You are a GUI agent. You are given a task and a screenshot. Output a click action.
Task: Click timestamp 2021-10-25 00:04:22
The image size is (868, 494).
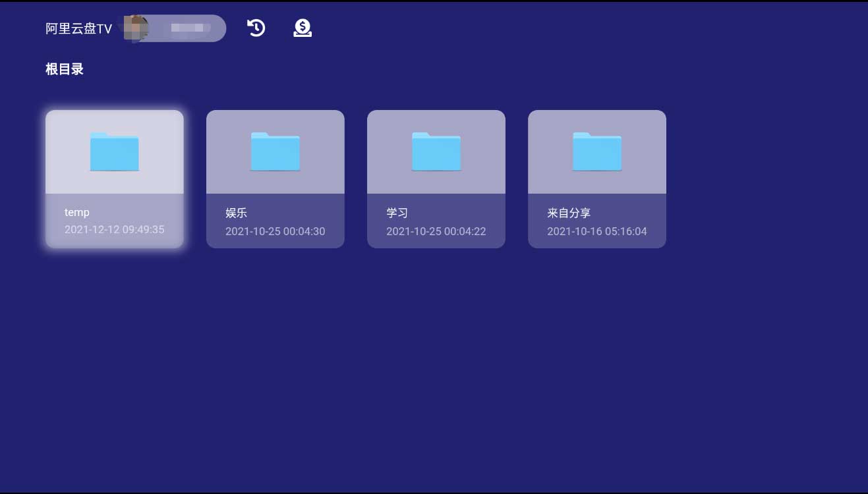coord(436,231)
